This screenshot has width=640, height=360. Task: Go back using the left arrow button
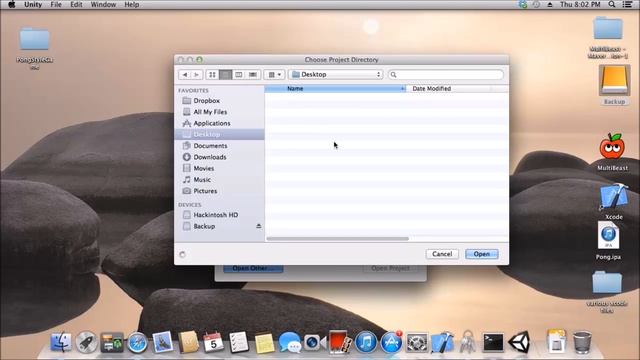click(x=185, y=75)
